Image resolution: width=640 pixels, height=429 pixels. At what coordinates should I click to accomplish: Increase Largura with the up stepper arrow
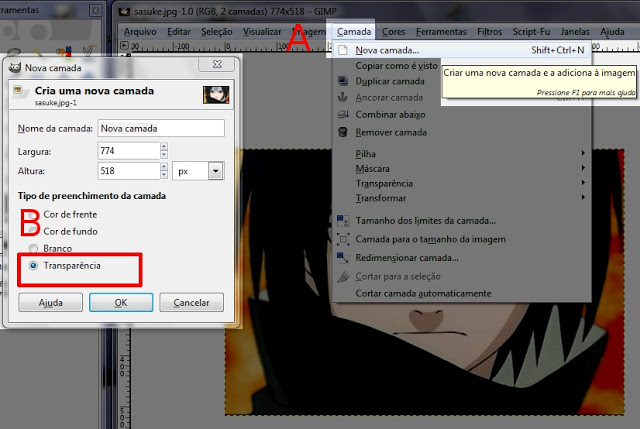pos(162,146)
